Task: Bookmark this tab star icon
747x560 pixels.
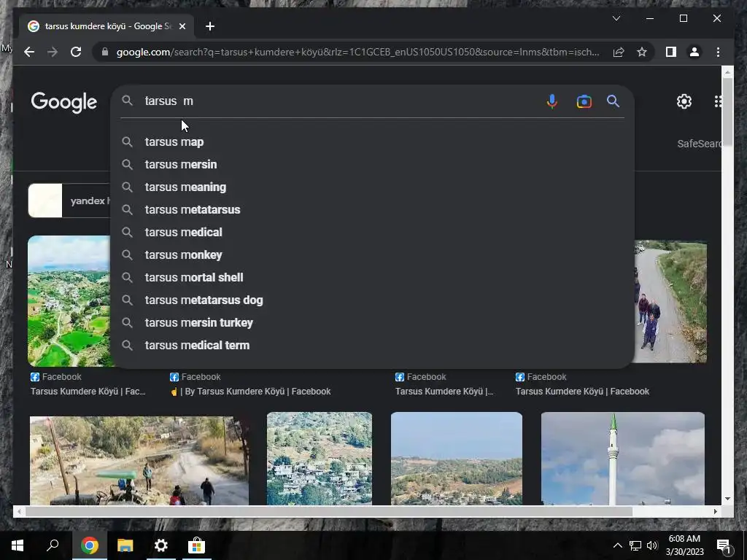Action: point(642,52)
